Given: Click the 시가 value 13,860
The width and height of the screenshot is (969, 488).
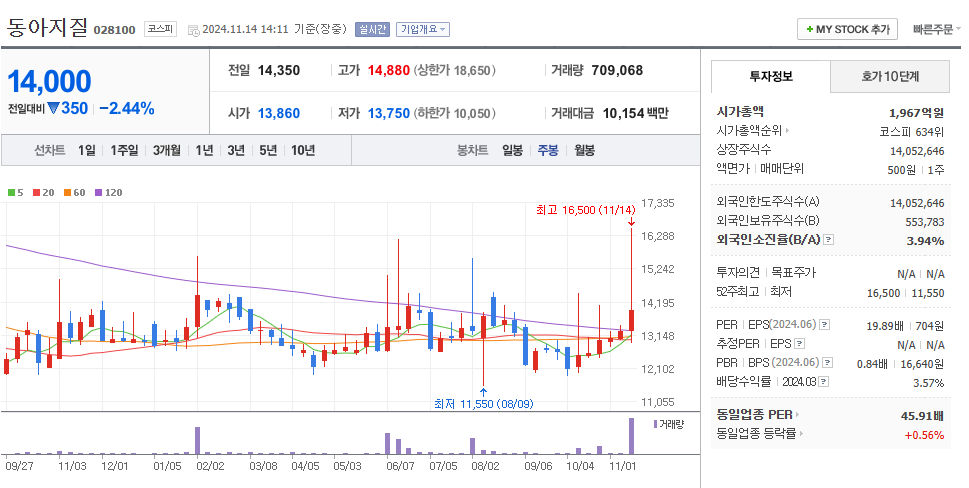Looking at the screenshot, I should pyautogui.click(x=279, y=114).
